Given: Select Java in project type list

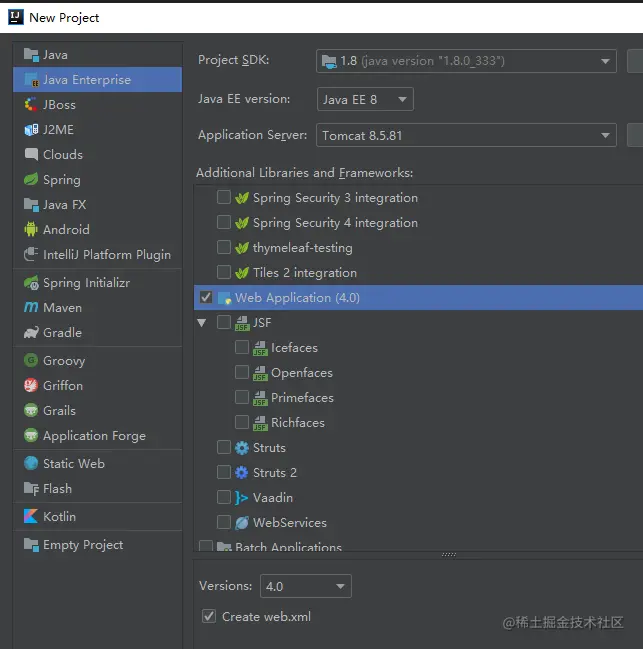Looking at the screenshot, I should (x=98, y=55).
